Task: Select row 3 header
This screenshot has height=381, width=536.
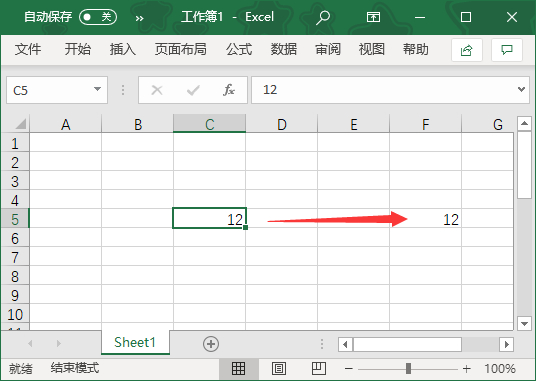Action: 15,180
